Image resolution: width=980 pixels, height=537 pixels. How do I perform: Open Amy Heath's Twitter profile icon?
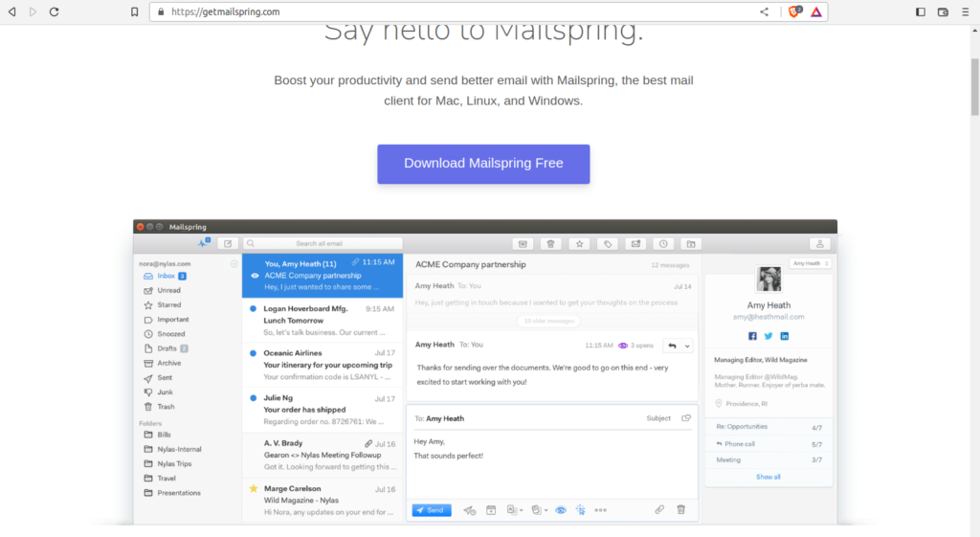tap(768, 336)
